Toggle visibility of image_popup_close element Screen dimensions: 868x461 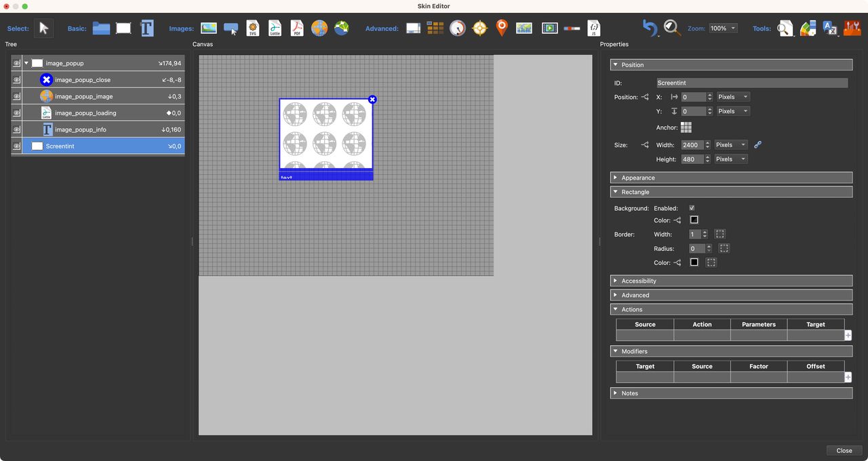pos(16,79)
